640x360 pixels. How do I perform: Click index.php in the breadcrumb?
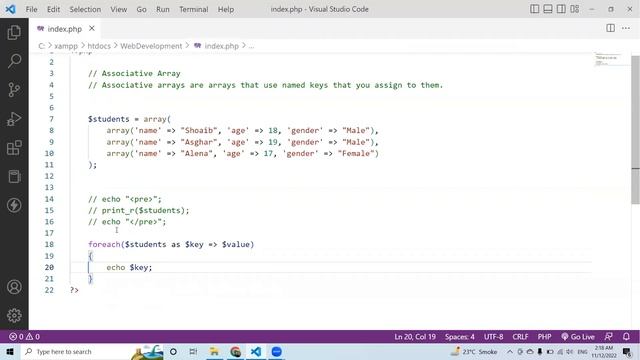[221, 46]
